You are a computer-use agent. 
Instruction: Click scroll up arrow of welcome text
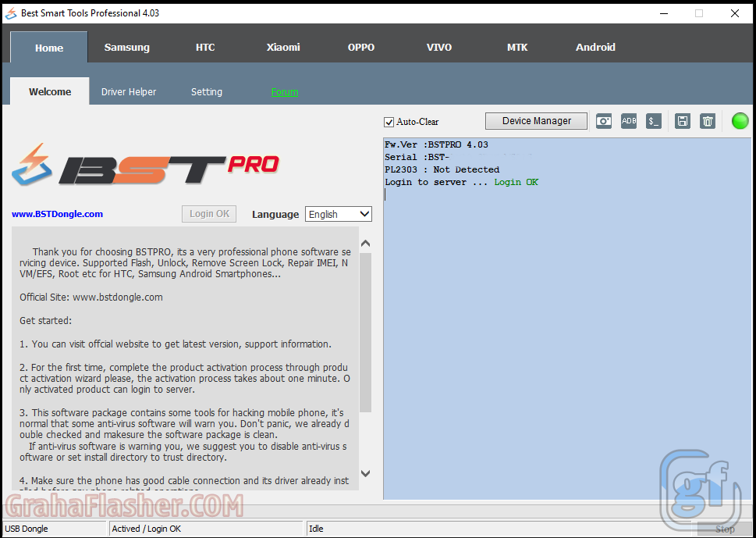tap(365, 243)
